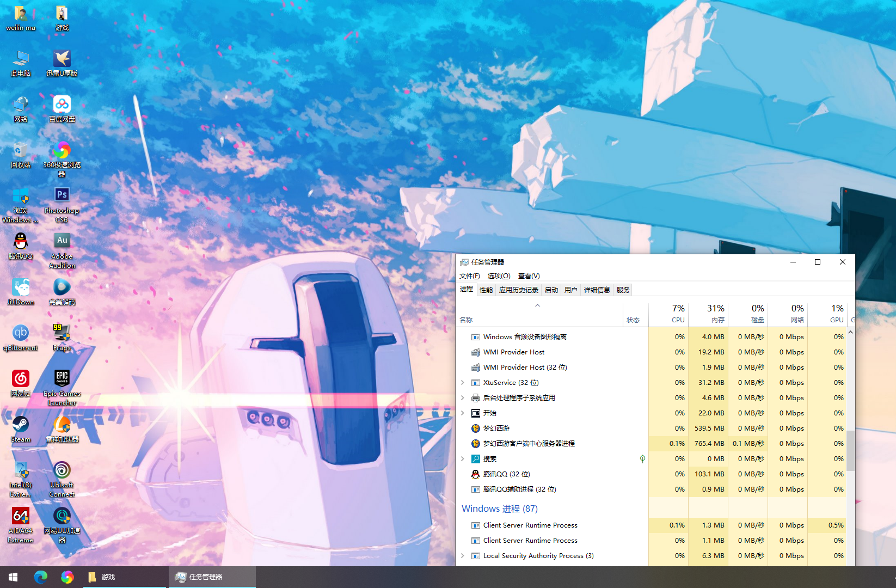Sort processes by the 内存 column header

708,314
